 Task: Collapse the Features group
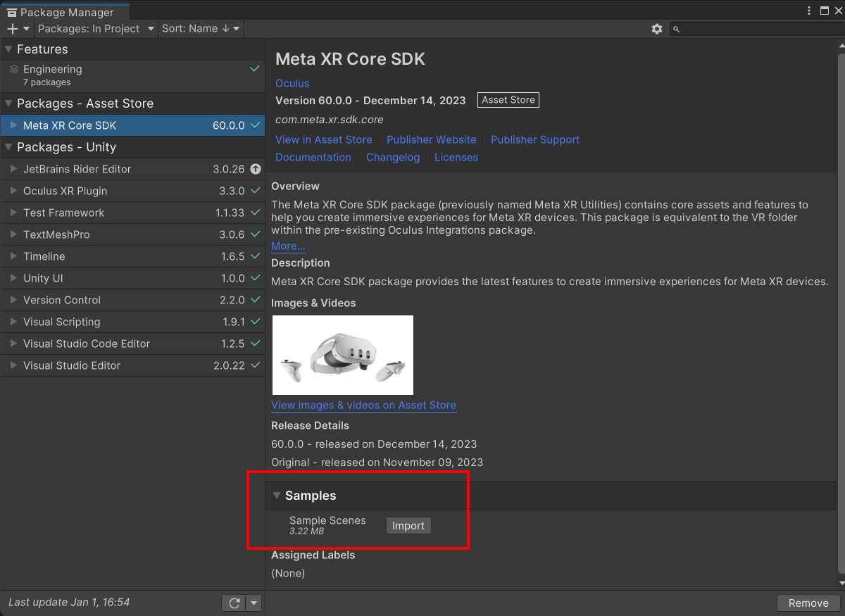point(8,49)
